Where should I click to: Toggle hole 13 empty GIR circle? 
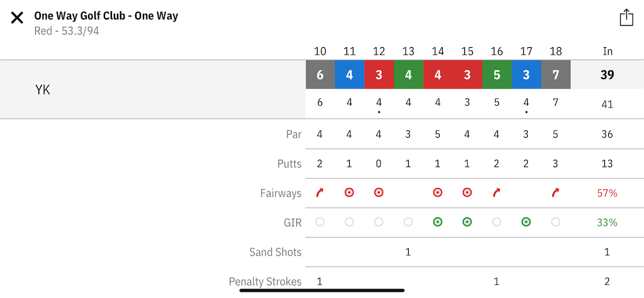408,222
